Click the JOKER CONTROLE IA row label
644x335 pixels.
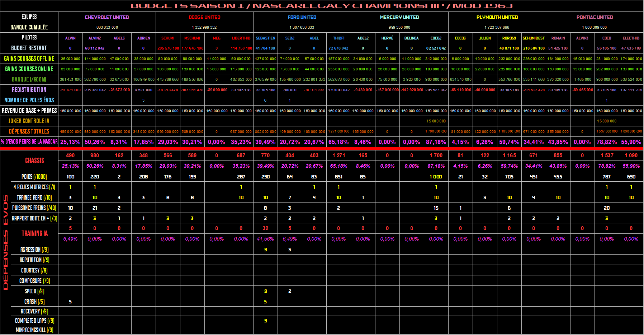(x=29, y=121)
